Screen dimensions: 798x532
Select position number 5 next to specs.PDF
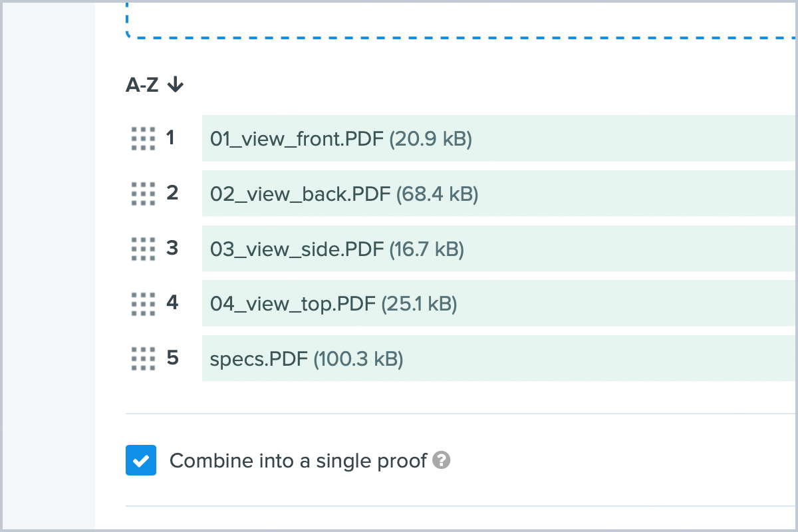172,358
